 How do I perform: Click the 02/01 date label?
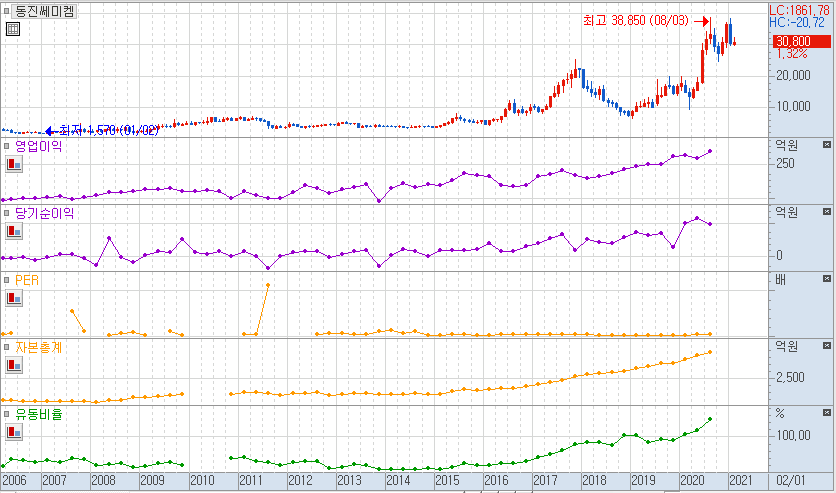click(791, 480)
